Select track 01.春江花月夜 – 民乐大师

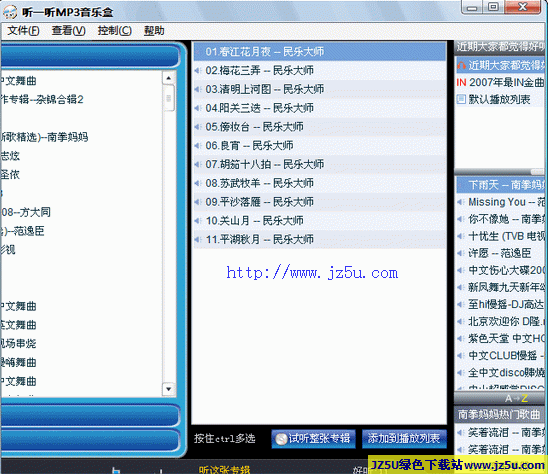[320, 52]
